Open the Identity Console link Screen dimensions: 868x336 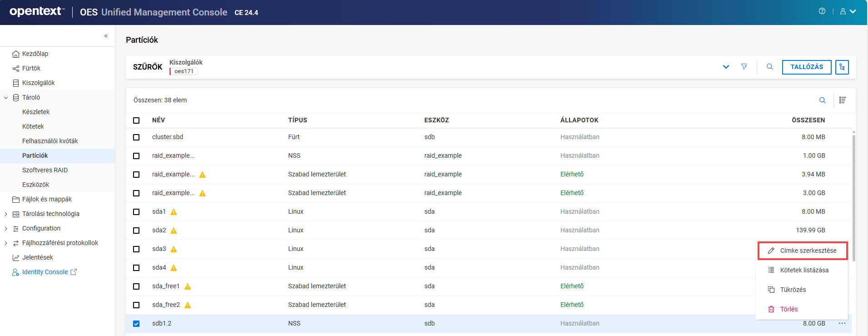[x=45, y=272]
